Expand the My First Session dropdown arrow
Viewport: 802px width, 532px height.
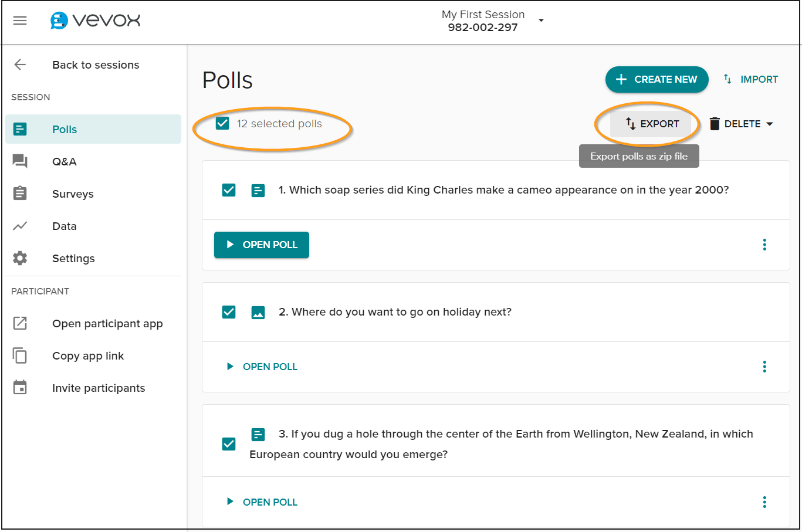pos(541,21)
